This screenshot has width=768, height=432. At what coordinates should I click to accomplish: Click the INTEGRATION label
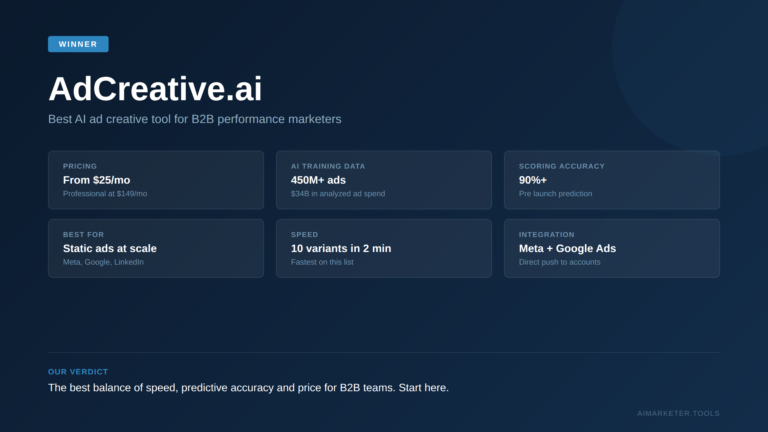pos(547,235)
